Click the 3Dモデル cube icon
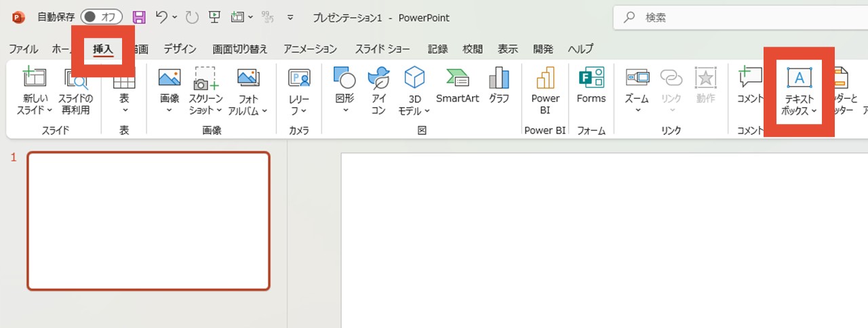The image size is (868, 328). coord(414,78)
